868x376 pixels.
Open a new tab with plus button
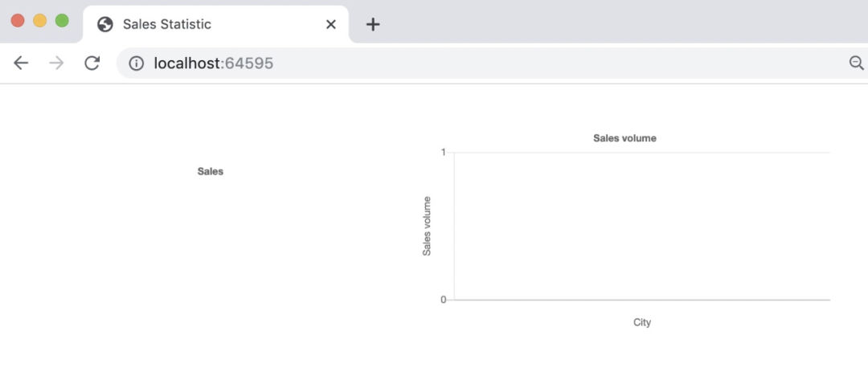373,24
